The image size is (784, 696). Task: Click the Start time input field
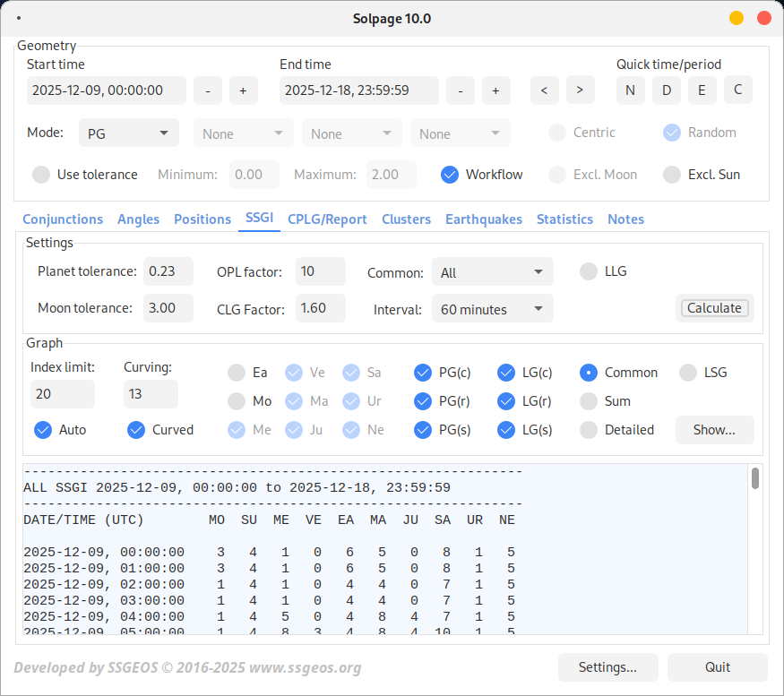click(x=107, y=90)
